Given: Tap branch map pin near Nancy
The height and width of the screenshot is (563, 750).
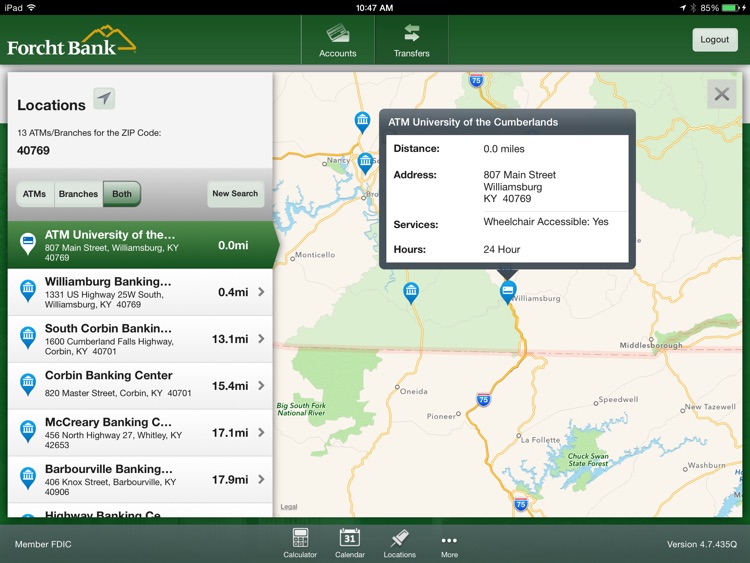Looking at the screenshot, I should click(365, 164).
